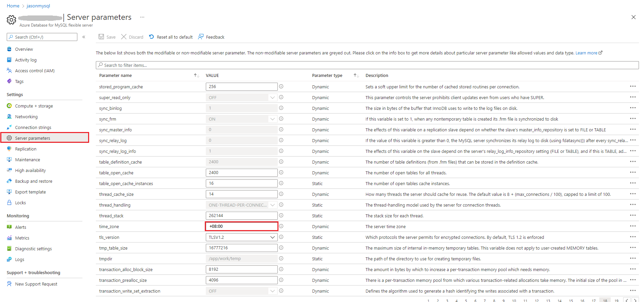The image size is (644, 302).
Task: Open the more options ellipsis beside page title
Action: (x=142, y=17)
